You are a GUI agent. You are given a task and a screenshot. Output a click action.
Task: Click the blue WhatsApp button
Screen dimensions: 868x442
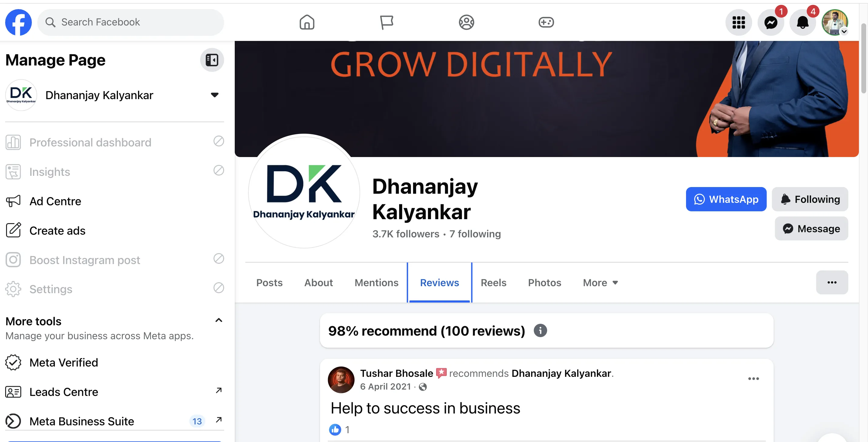coord(726,199)
